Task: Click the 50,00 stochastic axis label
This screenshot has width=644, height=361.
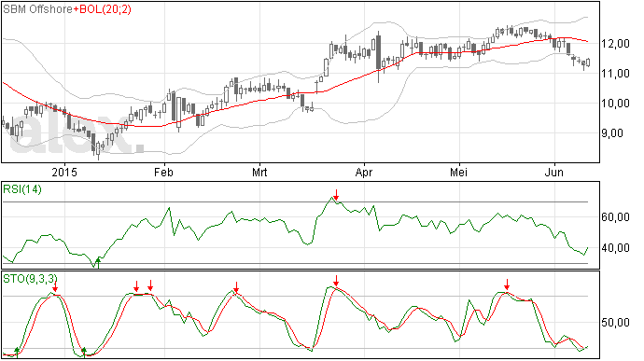Action: (615, 323)
